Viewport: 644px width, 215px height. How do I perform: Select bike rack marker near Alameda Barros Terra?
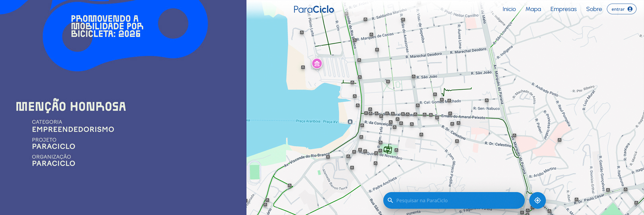tap(352, 168)
